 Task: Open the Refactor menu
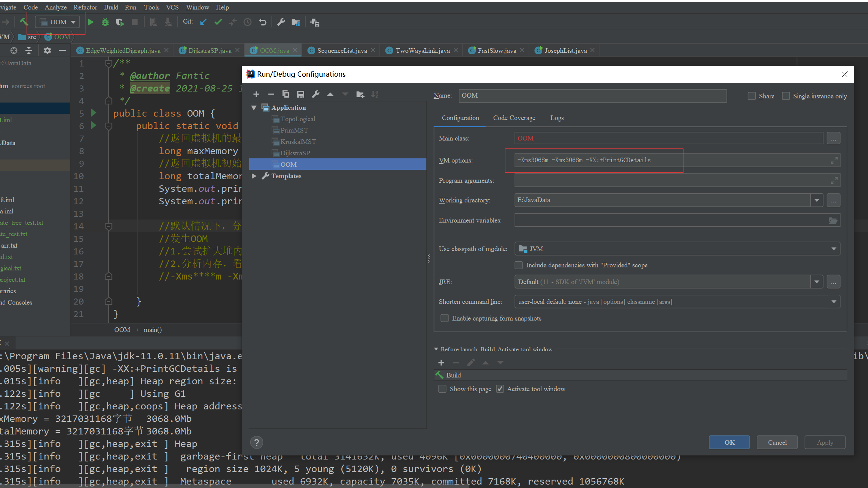(x=85, y=7)
